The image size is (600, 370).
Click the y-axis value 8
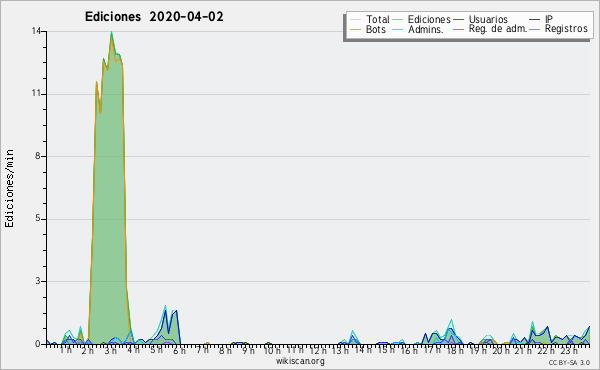[38, 156]
